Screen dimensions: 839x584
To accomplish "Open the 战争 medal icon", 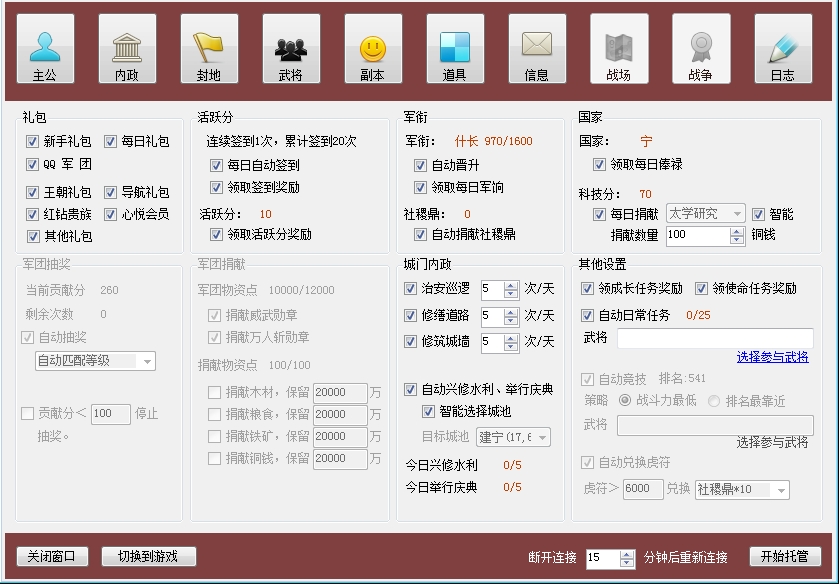I will point(701,49).
